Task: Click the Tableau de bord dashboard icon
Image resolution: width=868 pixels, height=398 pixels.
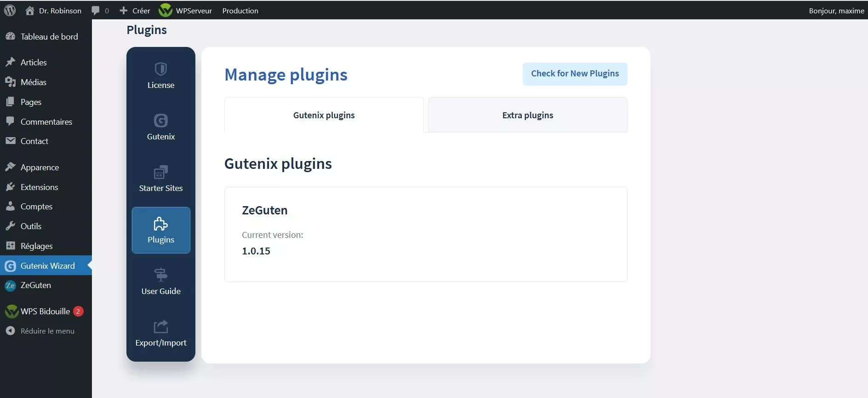Action: click(x=10, y=36)
